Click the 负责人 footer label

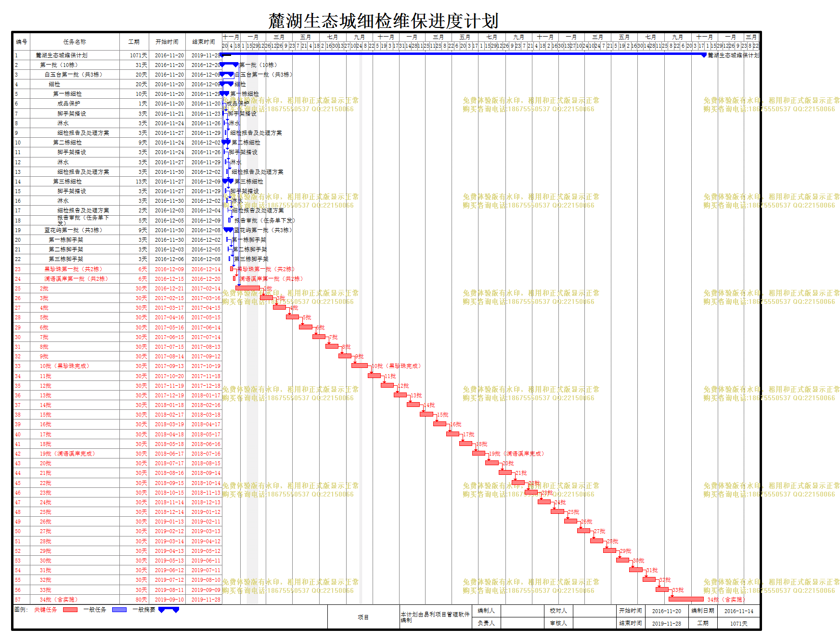486,623
